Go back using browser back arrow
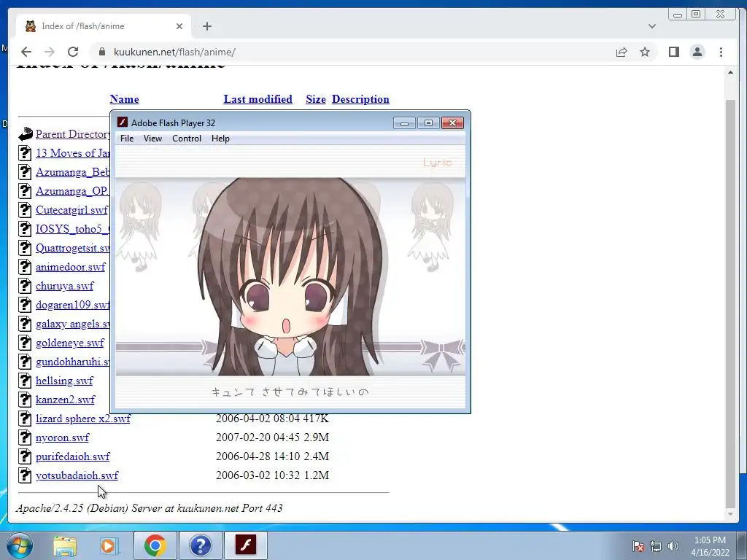 (26, 52)
